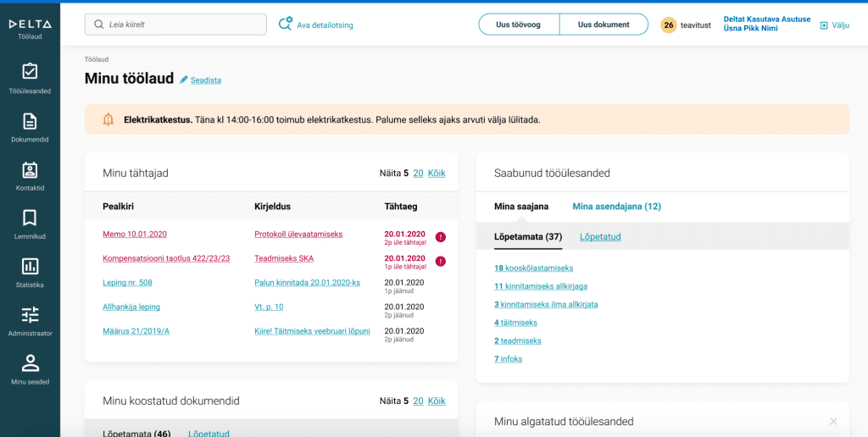Open Statistika chart icon
Screen dimensions: 868x437
[x=30, y=272]
